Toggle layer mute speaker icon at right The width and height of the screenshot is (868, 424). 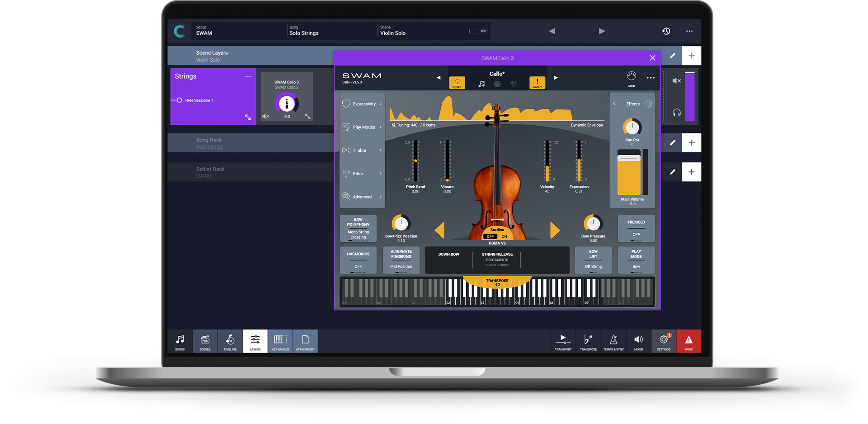click(x=676, y=80)
